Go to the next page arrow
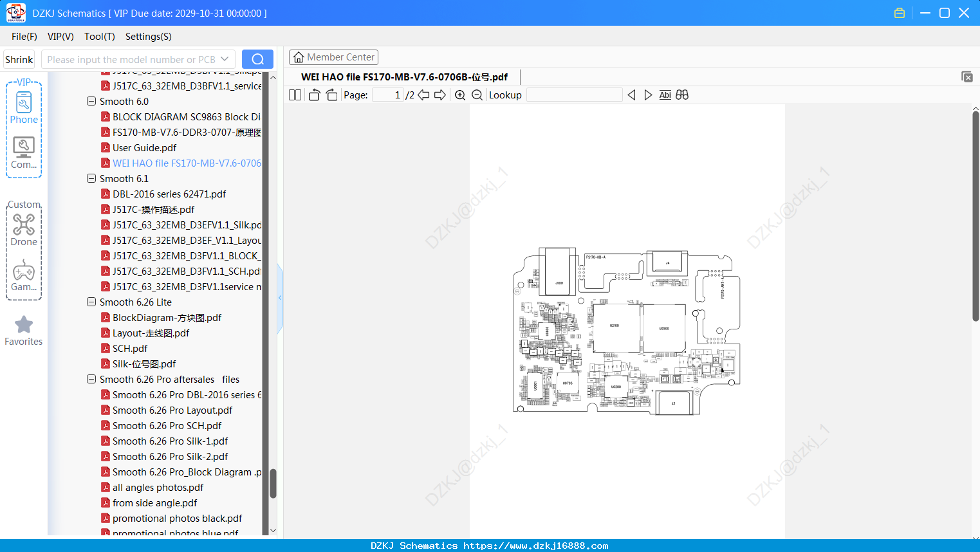The height and width of the screenshot is (552, 980). click(x=440, y=95)
